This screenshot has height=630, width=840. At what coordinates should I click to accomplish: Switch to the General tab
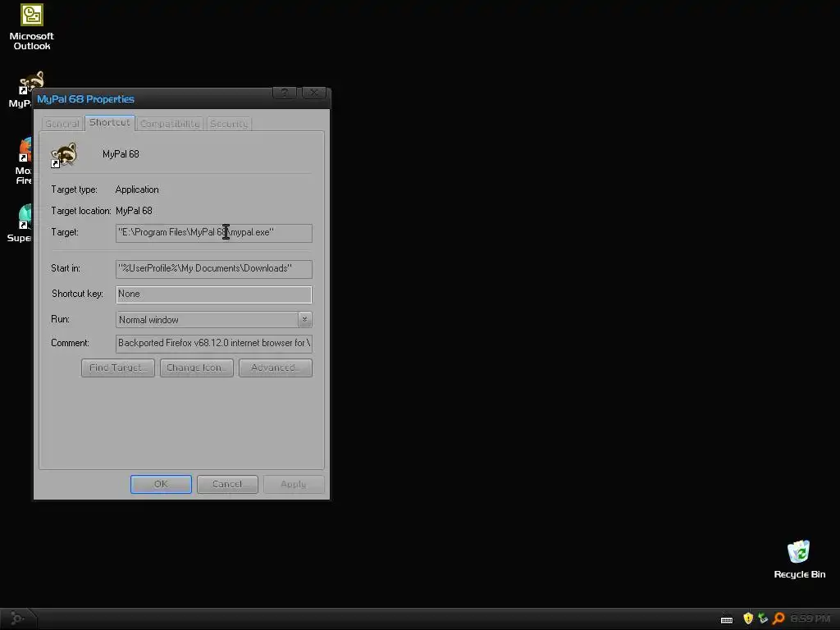point(62,124)
